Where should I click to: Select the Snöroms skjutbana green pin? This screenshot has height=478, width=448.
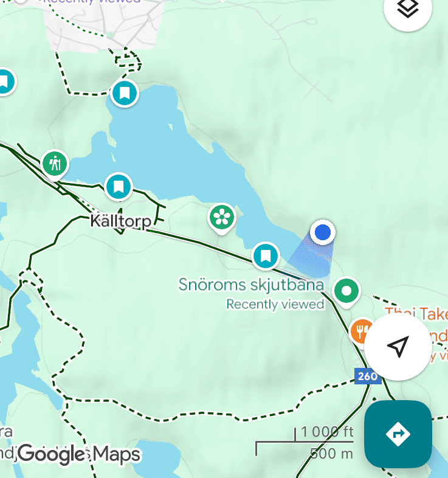pyautogui.click(x=346, y=292)
